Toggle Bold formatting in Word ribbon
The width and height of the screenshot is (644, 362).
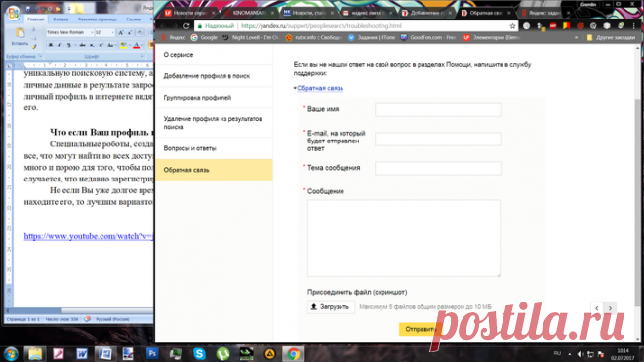coord(51,45)
